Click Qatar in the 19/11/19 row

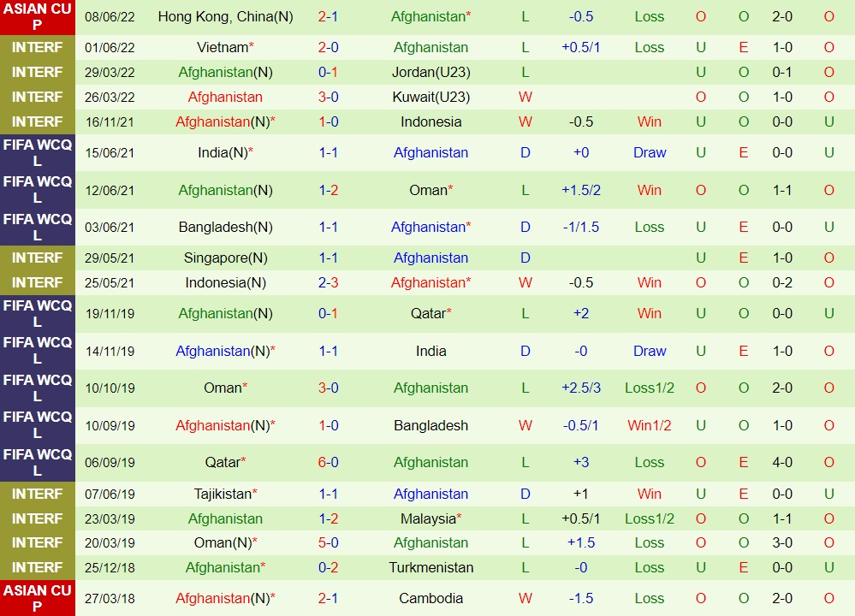pos(428,313)
